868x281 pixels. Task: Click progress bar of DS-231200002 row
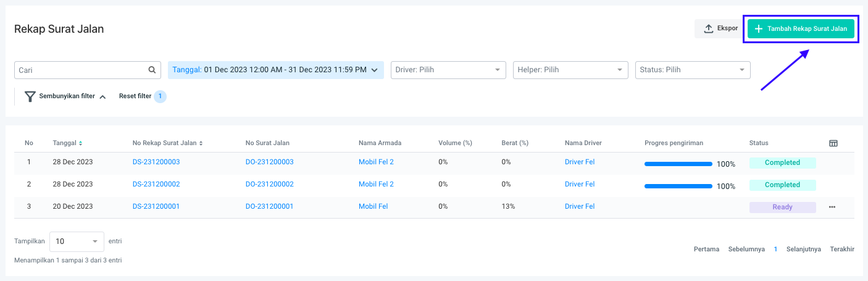pyautogui.click(x=678, y=186)
